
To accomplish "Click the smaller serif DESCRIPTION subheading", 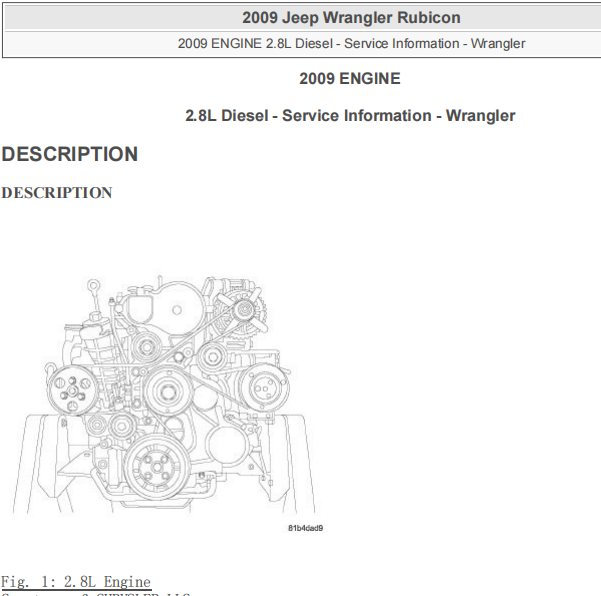I will 57,193.
